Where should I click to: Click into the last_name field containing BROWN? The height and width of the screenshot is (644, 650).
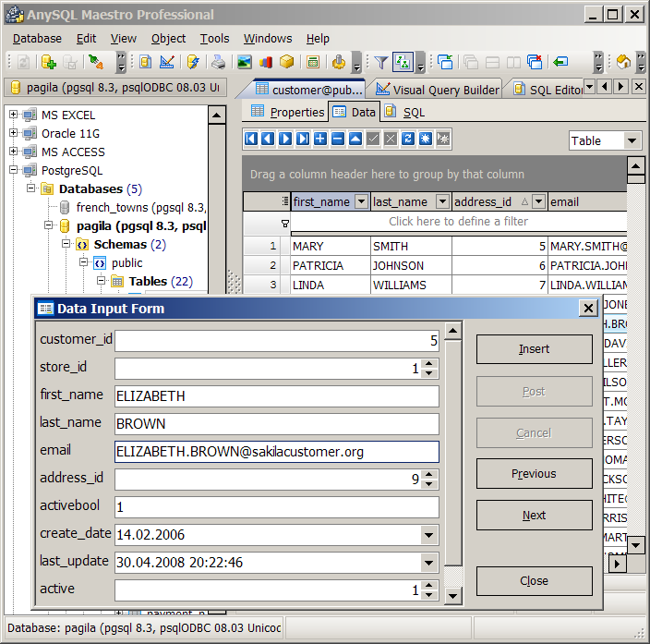[x=276, y=424]
